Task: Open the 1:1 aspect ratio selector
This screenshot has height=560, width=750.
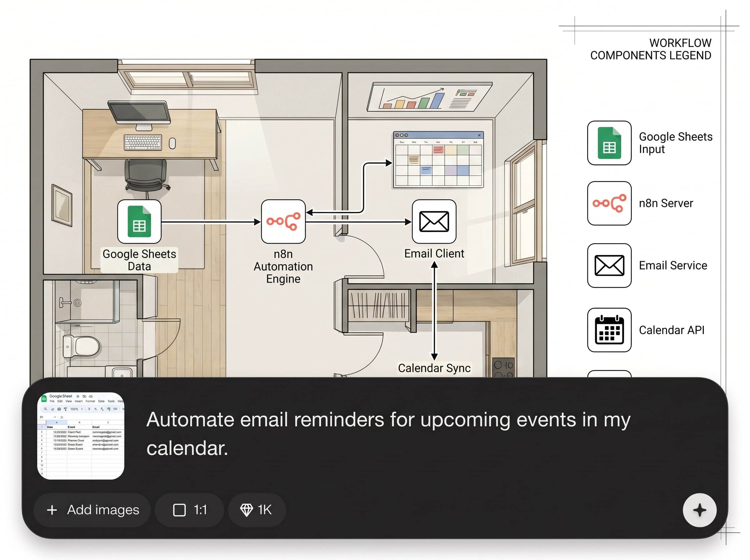Action: pos(189,510)
